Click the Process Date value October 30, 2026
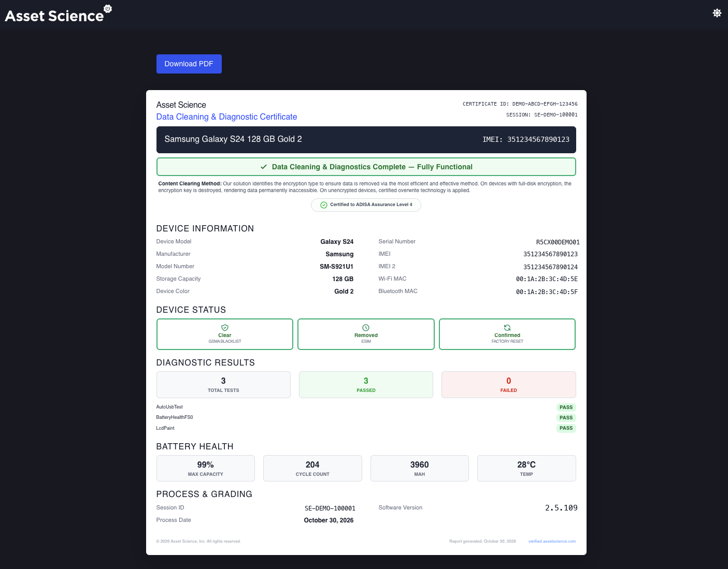Viewport: 728px width, 569px height. click(329, 520)
